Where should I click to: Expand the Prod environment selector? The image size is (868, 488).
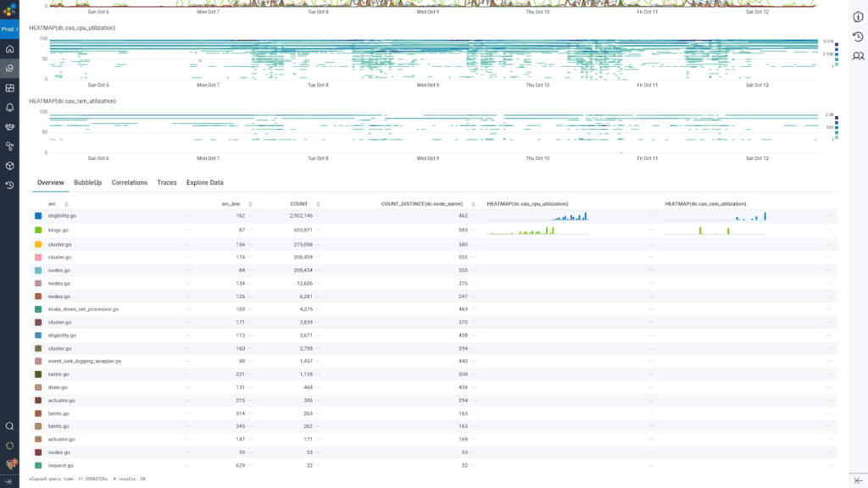coord(9,29)
